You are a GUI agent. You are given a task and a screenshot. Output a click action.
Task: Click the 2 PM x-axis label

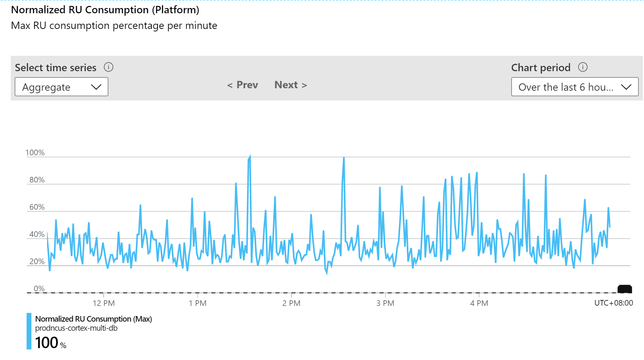pyautogui.click(x=291, y=303)
